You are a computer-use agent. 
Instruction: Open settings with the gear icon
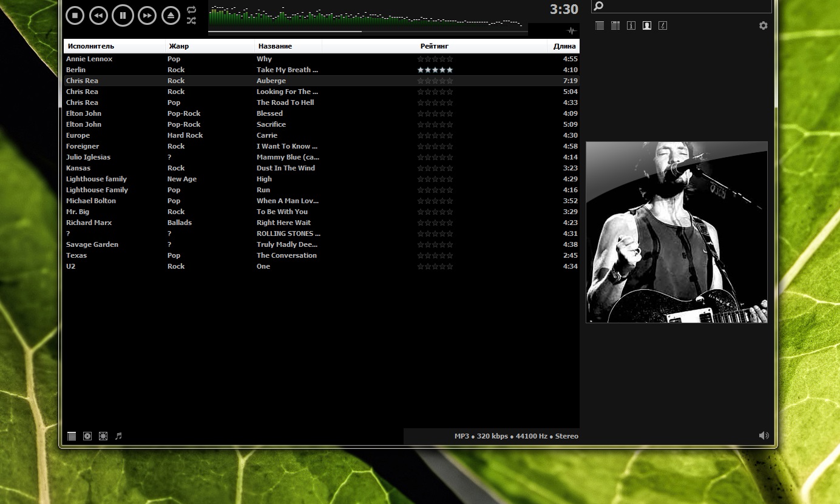click(764, 25)
